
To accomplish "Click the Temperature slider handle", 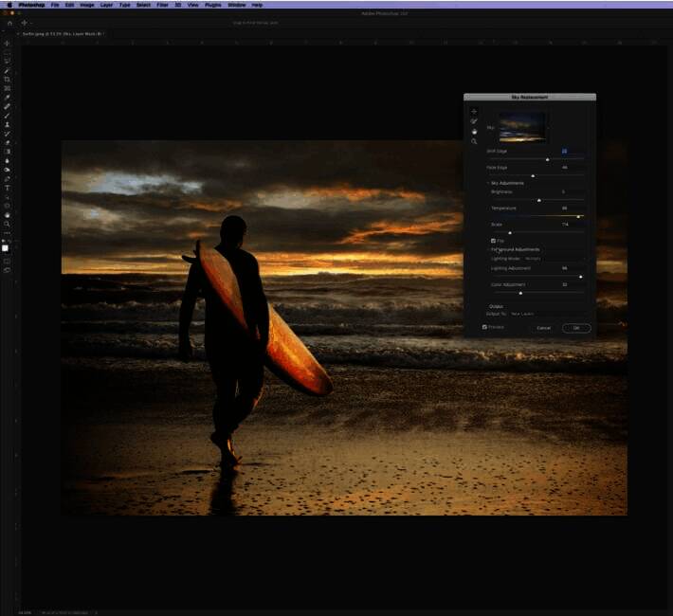I will point(578,216).
